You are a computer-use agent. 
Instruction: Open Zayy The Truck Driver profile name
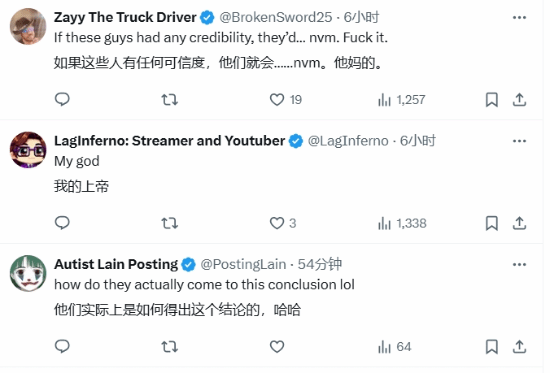click(125, 17)
